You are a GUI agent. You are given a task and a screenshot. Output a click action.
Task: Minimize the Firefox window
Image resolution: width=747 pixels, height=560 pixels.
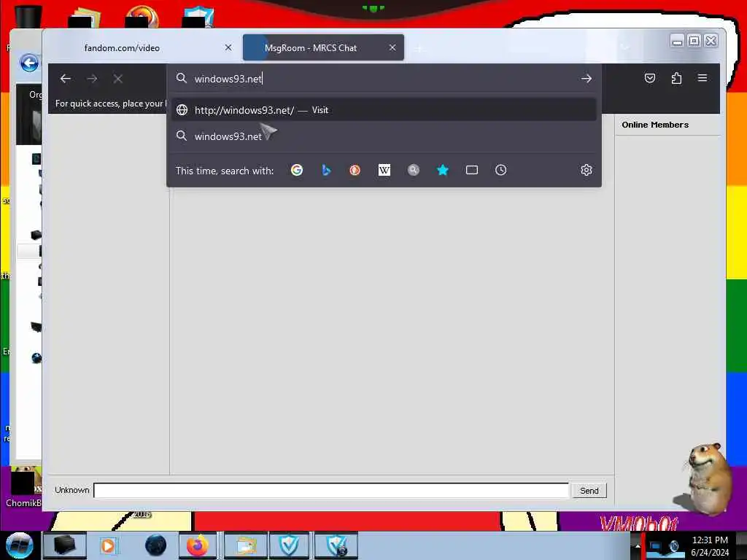(x=677, y=42)
